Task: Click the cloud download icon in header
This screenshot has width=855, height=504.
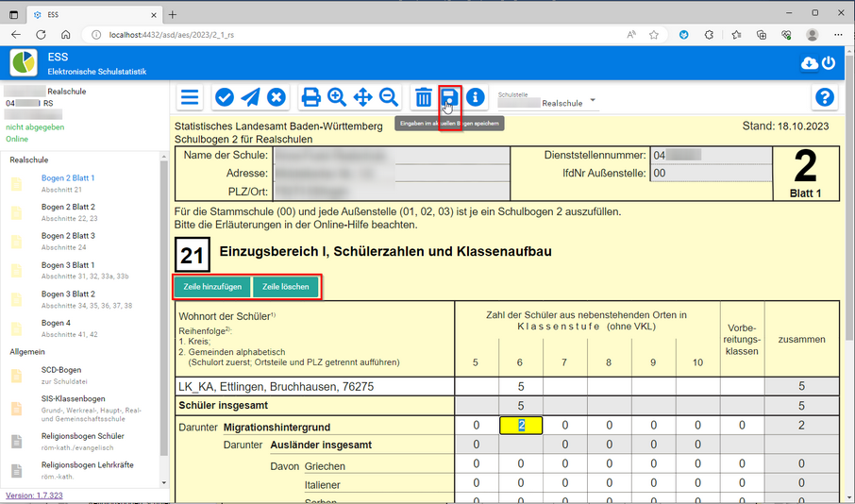Action: (809, 63)
